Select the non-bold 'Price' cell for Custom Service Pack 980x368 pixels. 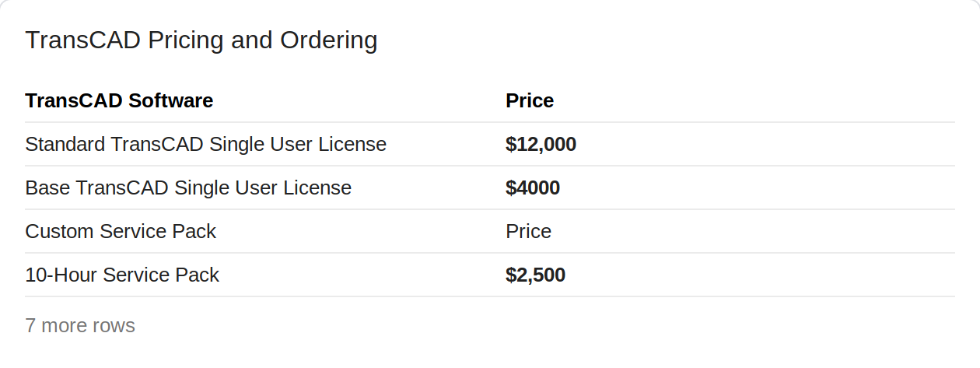pyautogui.click(x=528, y=231)
